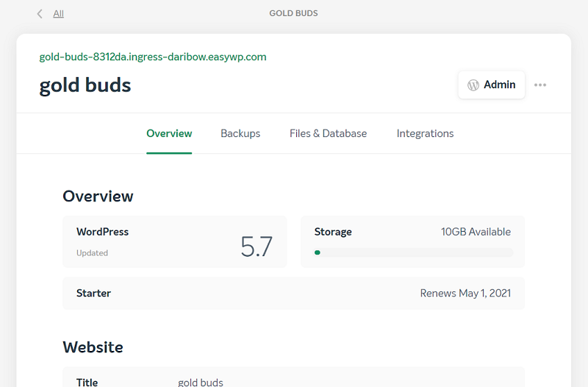
Task: Click the Website section heading
Action: pos(93,347)
